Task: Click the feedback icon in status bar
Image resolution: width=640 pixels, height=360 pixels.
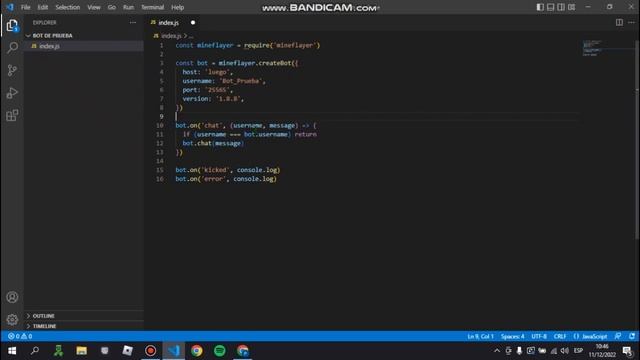Action: pyautogui.click(x=618, y=336)
